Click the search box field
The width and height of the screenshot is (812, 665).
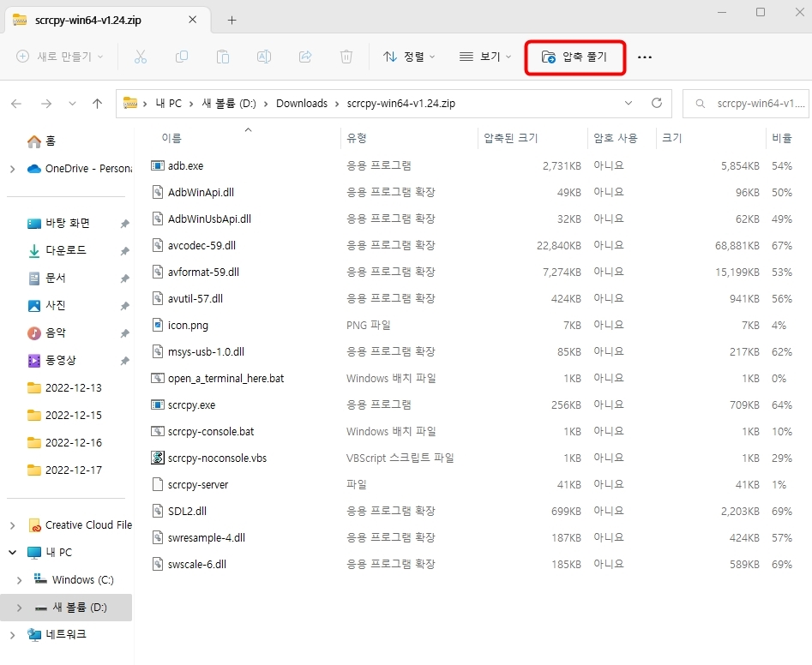pyautogui.click(x=746, y=104)
